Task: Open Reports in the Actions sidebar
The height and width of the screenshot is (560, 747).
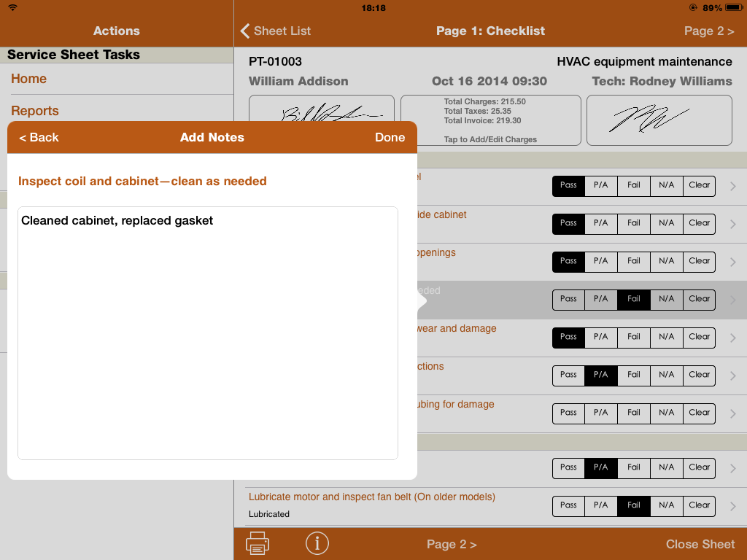Action: (35, 111)
